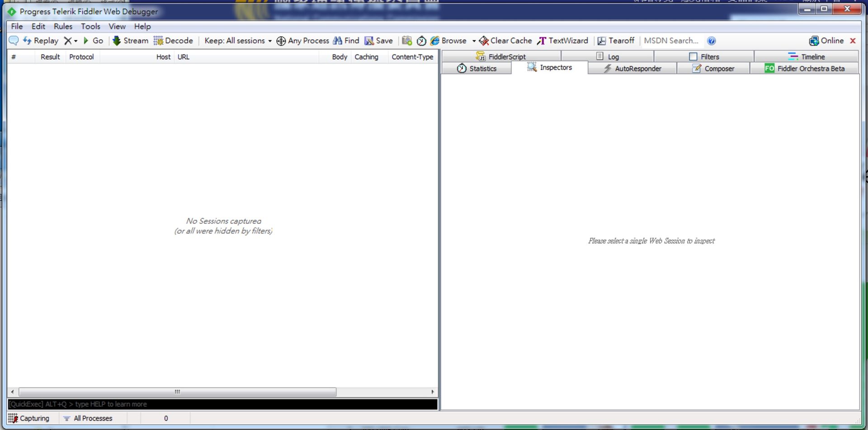
Task: Toggle Decode mode
Action: [x=173, y=41]
